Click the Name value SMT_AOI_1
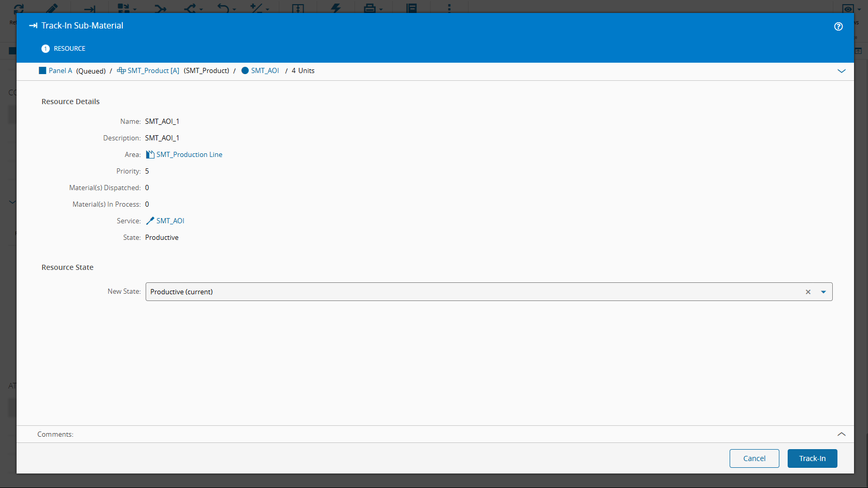Screen dimensions: 868x488 click(162, 121)
